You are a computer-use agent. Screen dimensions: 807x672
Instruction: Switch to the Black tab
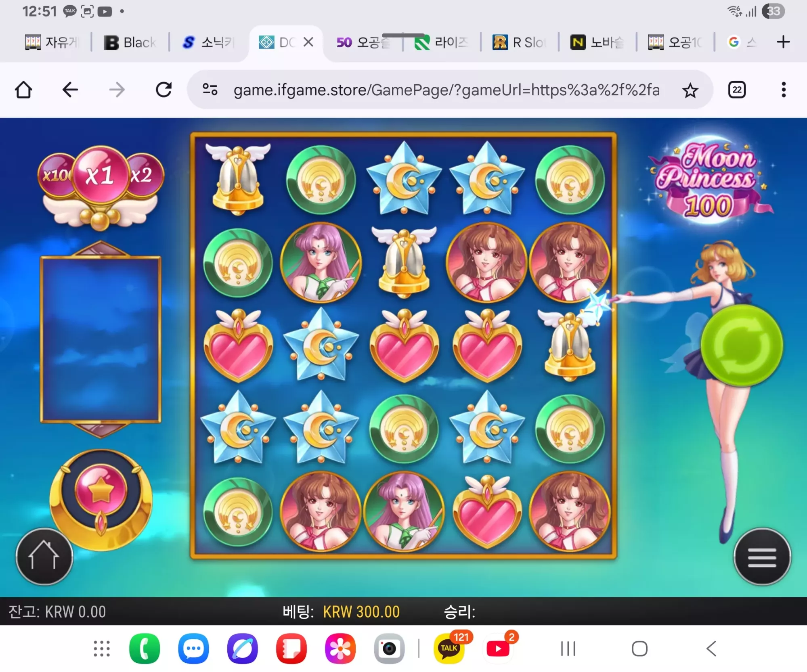pyautogui.click(x=130, y=42)
